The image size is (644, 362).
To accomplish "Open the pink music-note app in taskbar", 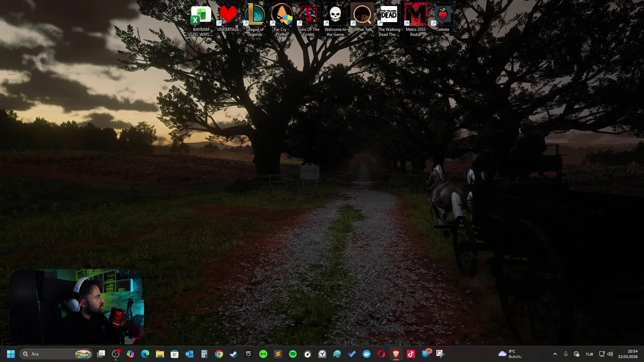I will [411, 354].
